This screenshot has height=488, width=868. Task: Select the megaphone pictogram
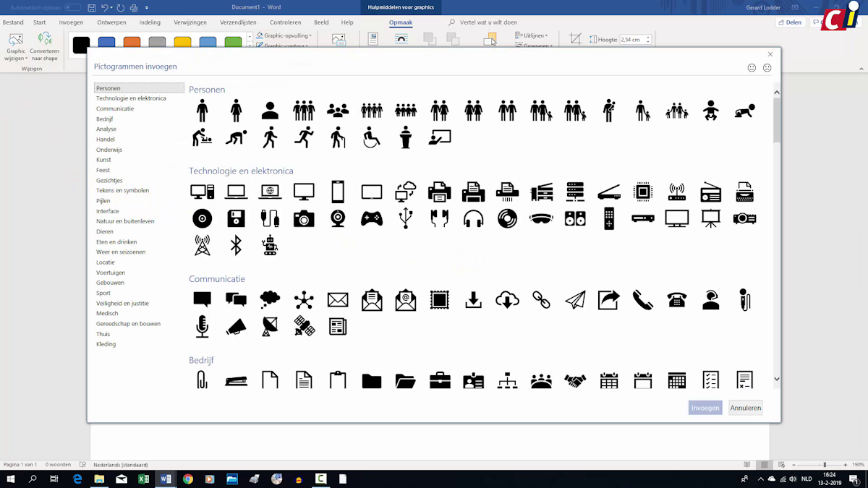pos(236,327)
